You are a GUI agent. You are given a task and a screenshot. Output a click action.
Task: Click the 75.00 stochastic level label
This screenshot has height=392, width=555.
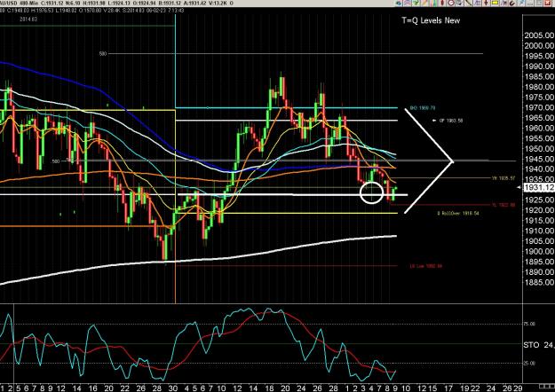tap(529, 324)
